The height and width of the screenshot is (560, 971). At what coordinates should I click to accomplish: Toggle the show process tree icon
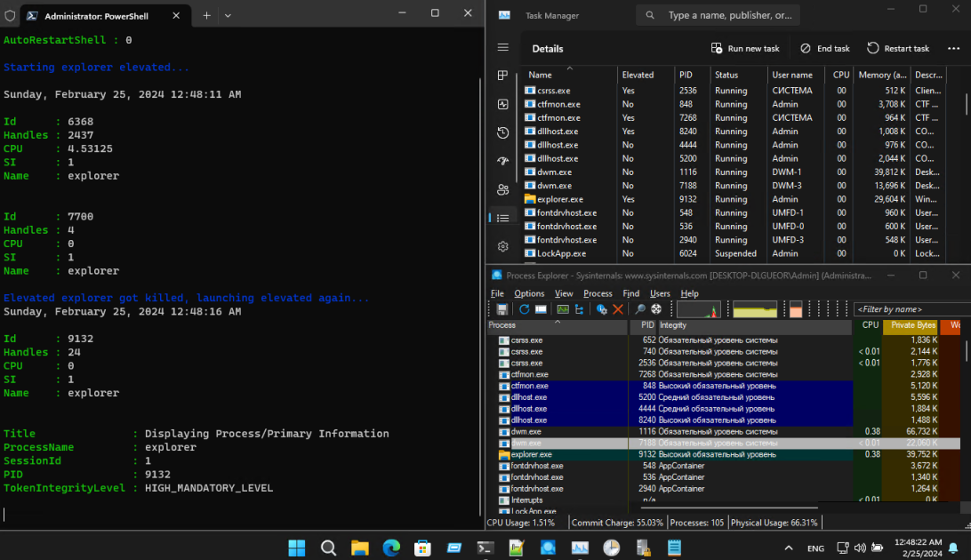coord(579,309)
